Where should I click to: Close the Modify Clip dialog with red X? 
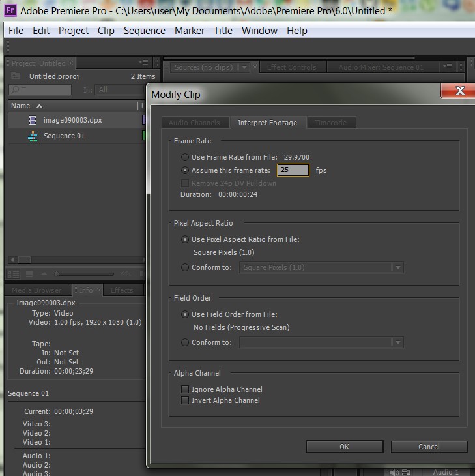pyautogui.click(x=459, y=91)
